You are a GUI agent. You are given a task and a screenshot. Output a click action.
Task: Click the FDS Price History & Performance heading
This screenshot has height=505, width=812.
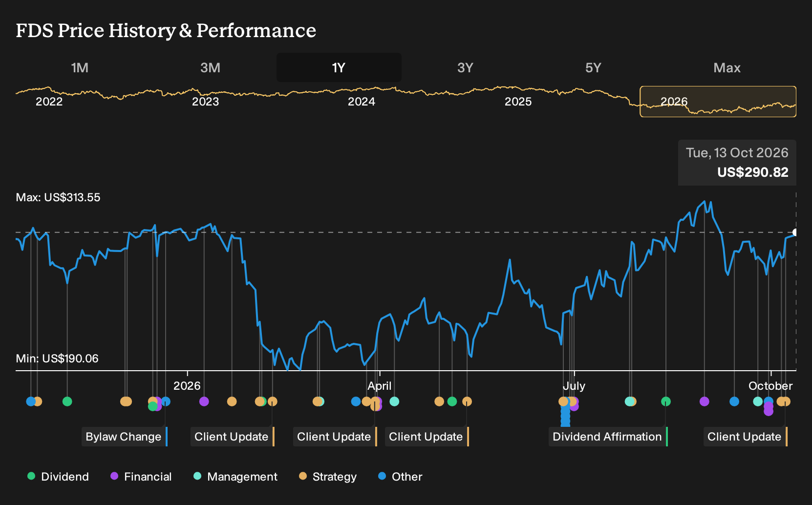pos(166,30)
